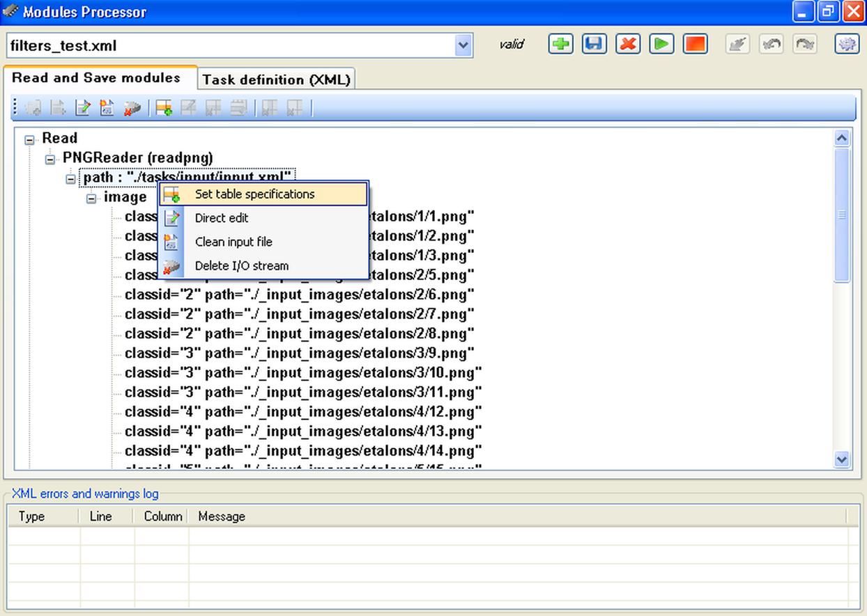Screen dimensions: 867x616
Task: Select row with etalons/3/10.png
Action: pos(303,372)
